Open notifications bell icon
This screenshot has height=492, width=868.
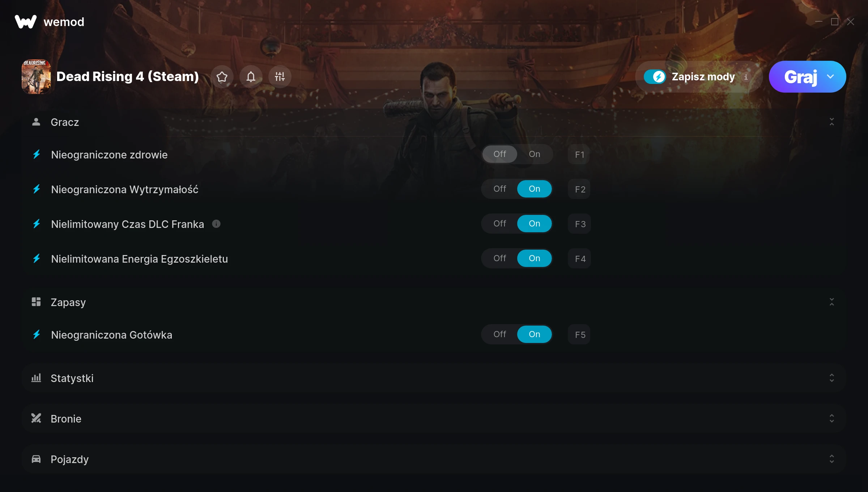click(x=251, y=77)
